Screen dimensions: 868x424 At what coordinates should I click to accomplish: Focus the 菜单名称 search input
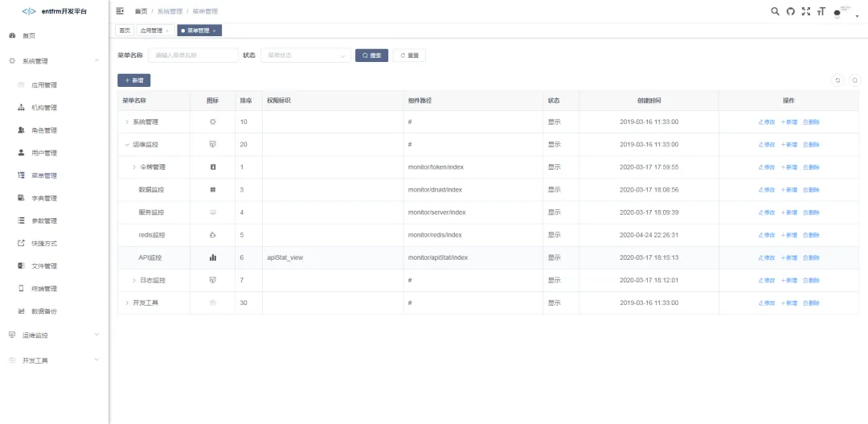[x=193, y=56]
